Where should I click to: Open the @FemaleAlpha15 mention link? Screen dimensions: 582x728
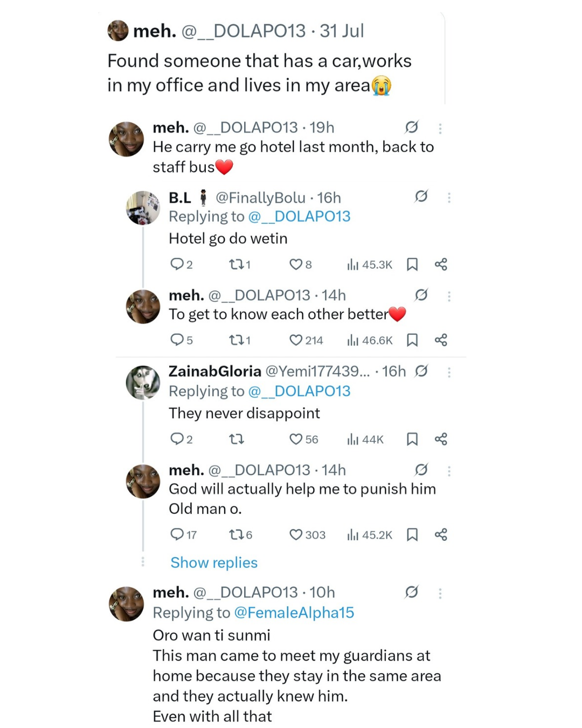pyautogui.click(x=294, y=613)
